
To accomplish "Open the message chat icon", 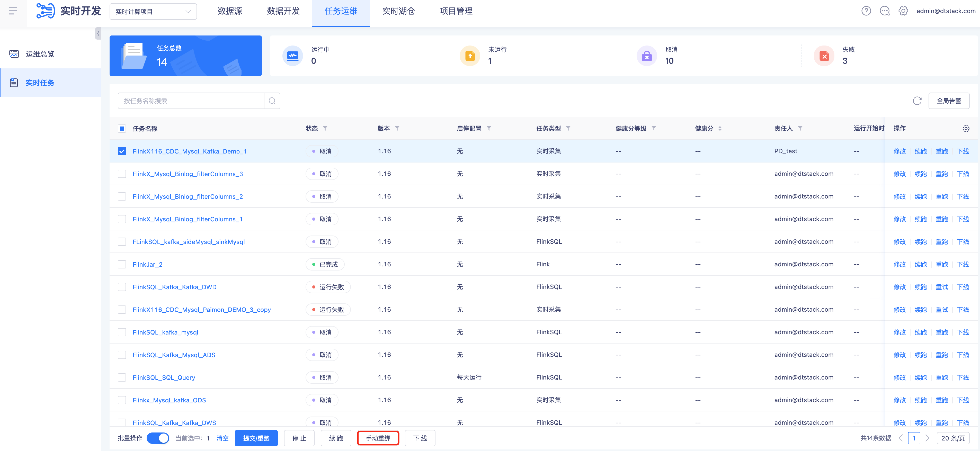I will point(885,11).
